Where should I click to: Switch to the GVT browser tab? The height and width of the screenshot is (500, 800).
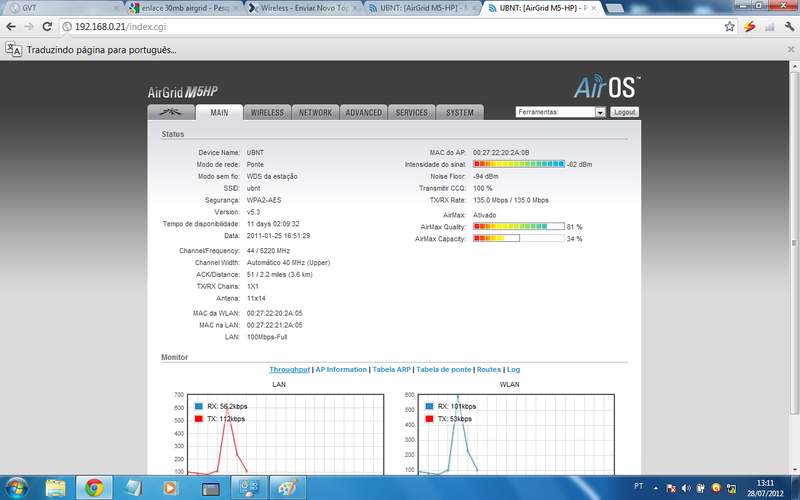pos(63,8)
